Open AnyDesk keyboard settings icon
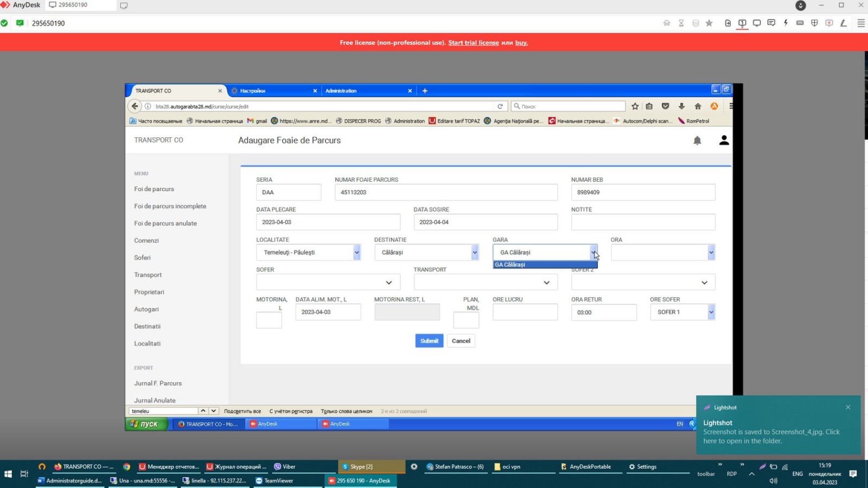The height and width of the screenshot is (488, 868). (x=800, y=23)
